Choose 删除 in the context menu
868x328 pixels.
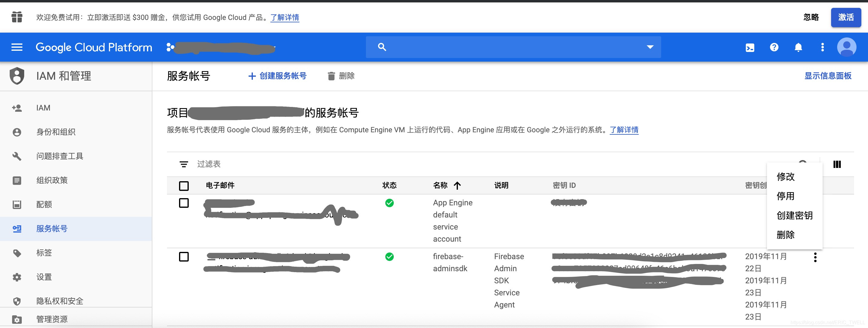(x=785, y=235)
